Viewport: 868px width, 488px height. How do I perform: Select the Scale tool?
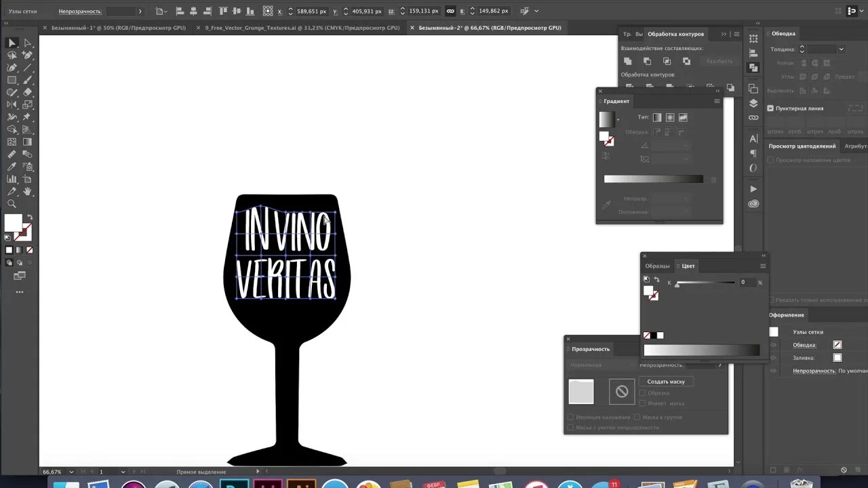tap(28, 104)
